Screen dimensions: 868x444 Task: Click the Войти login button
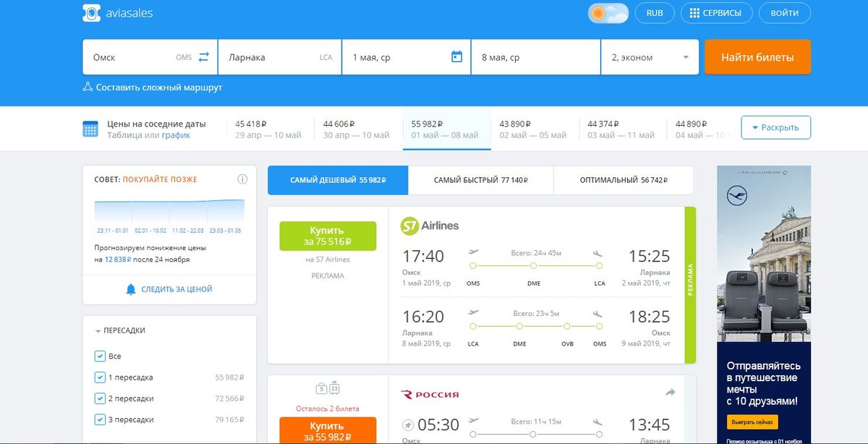(785, 13)
